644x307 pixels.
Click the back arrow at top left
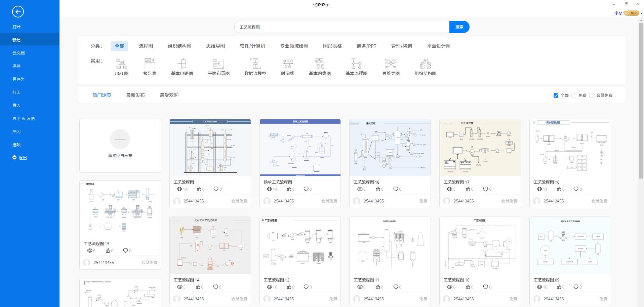click(x=18, y=12)
